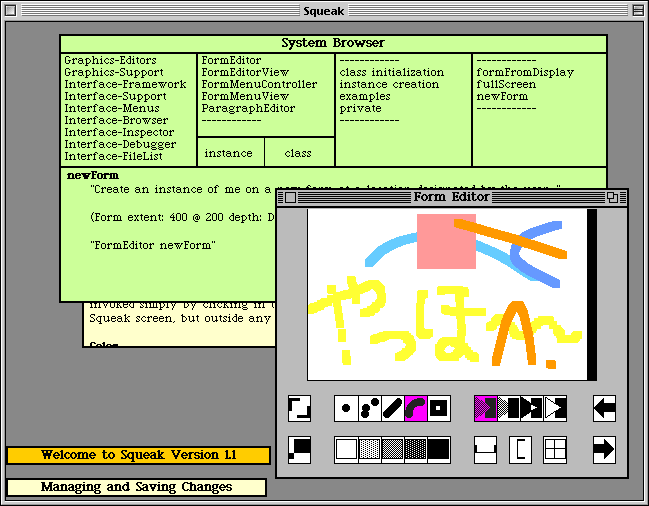
Task: Switch to the solid black-arrow 'reverse' mode
Action: (x=532, y=409)
